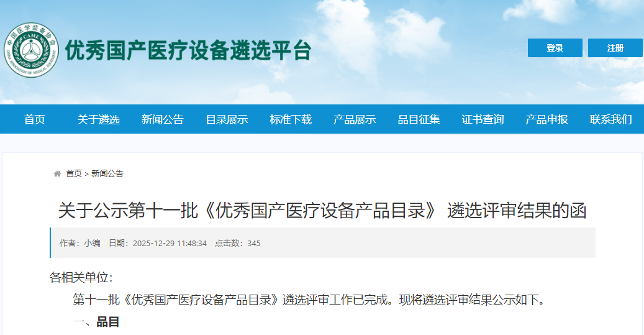Image resolution: width=644 pixels, height=335 pixels.
Task: Select 产品申报 navigation item
Action: [547, 119]
